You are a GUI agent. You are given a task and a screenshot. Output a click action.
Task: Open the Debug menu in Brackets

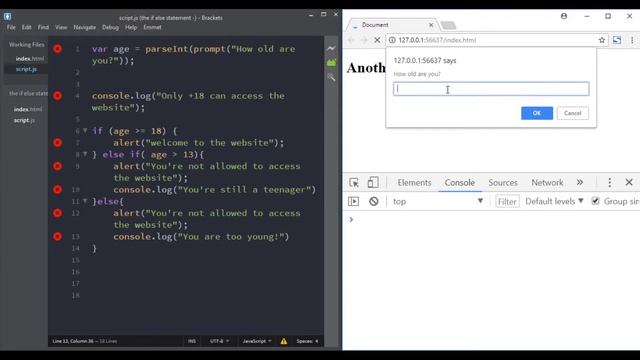pos(110,27)
